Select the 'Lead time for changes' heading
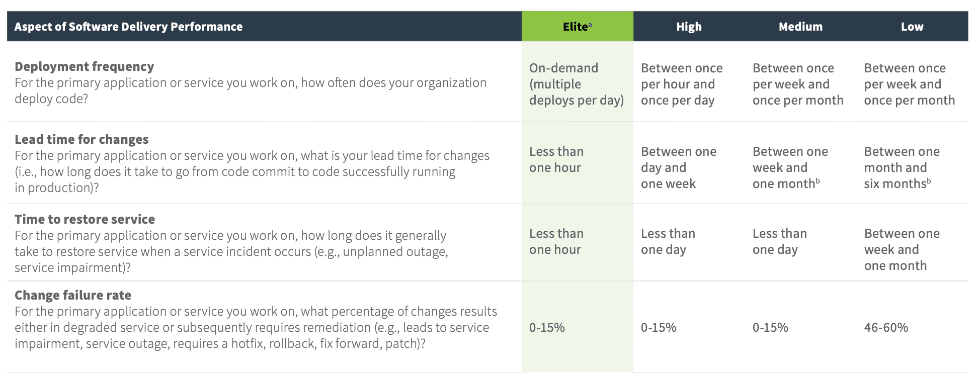Screen dimensions: 980x375 coord(81,139)
